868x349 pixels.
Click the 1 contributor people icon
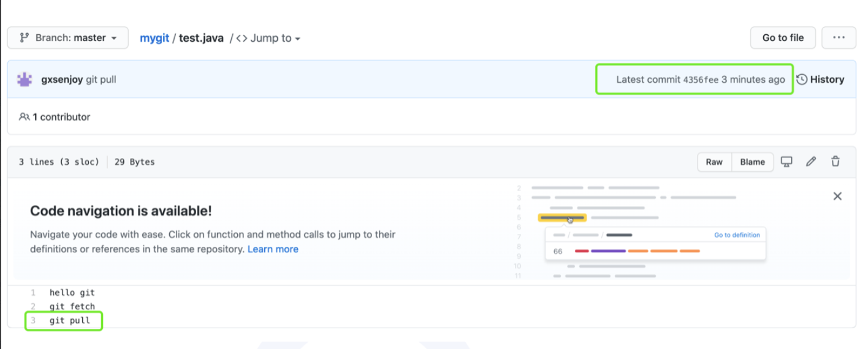(25, 117)
